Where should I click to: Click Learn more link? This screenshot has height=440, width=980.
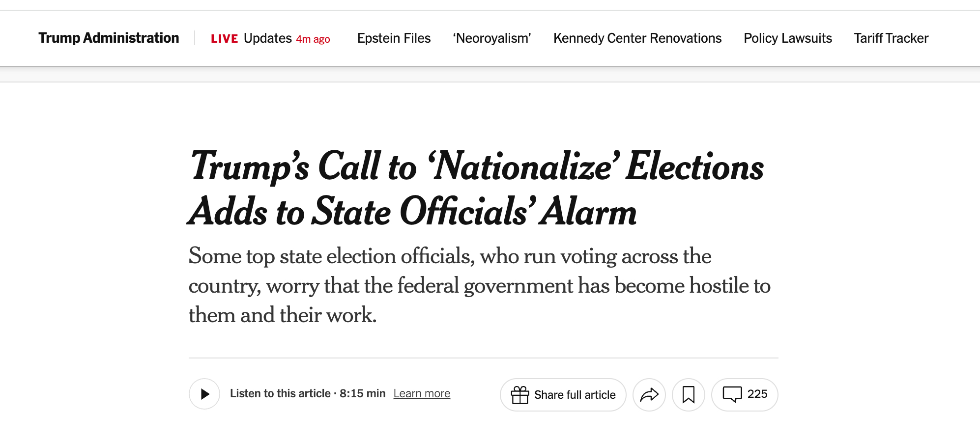pos(422,394)
